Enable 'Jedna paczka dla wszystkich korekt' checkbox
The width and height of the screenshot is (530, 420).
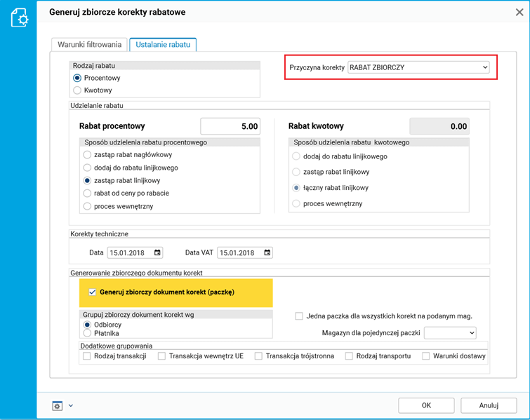pyautogui.click(x=300, y=316)
